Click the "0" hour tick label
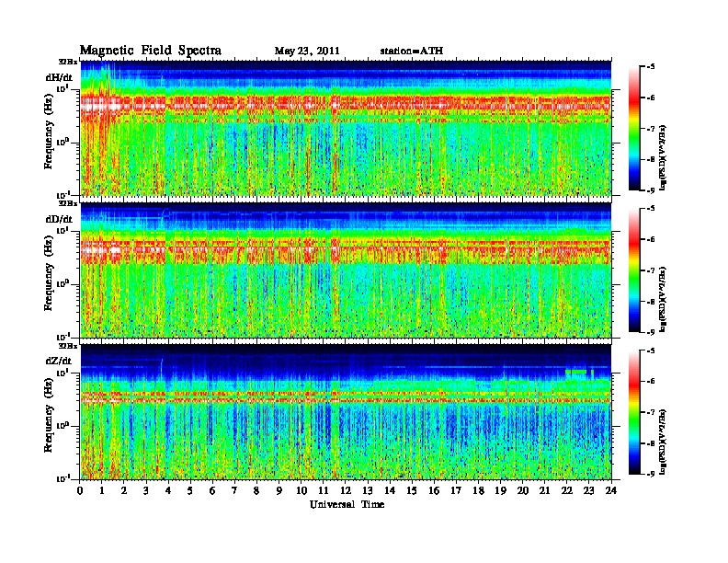The image size is (728, 563). (80, 491)
